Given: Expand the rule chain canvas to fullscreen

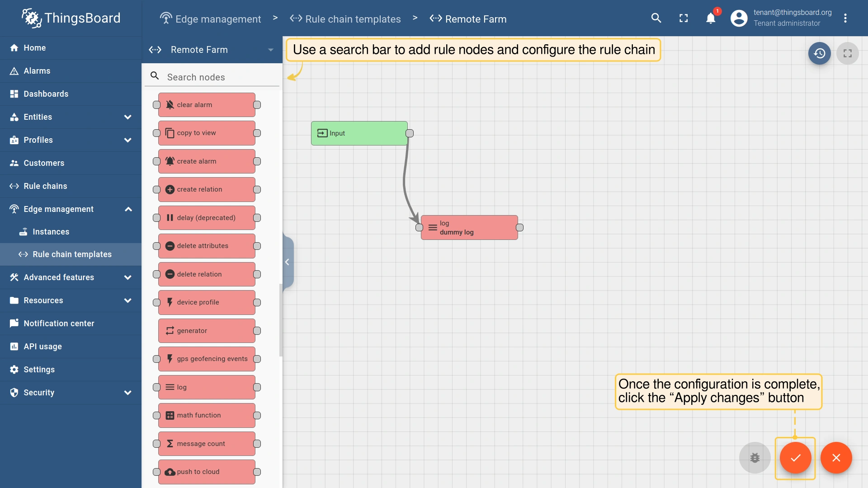Looking at the screenshot, I should click(847, 53).
